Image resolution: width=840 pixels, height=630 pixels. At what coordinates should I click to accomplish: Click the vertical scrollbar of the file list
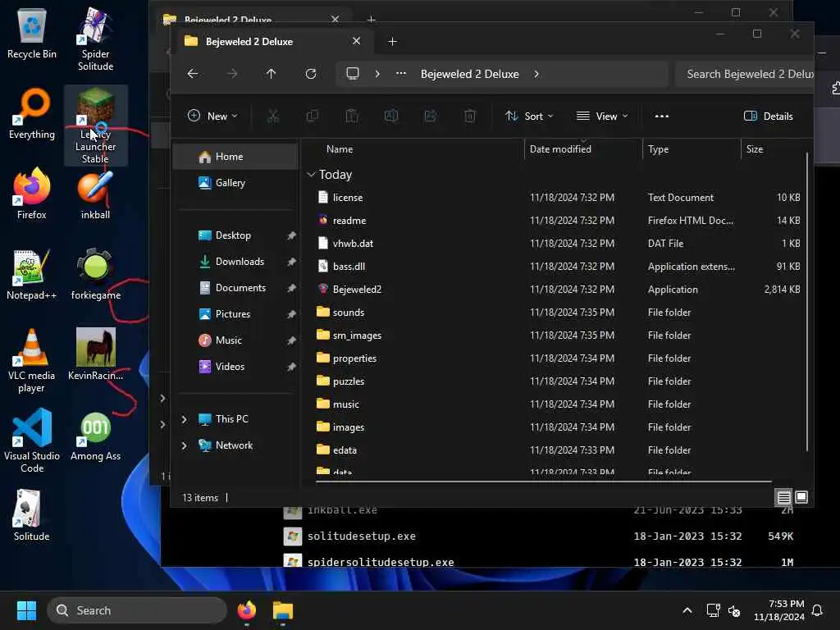coord(807,301)
